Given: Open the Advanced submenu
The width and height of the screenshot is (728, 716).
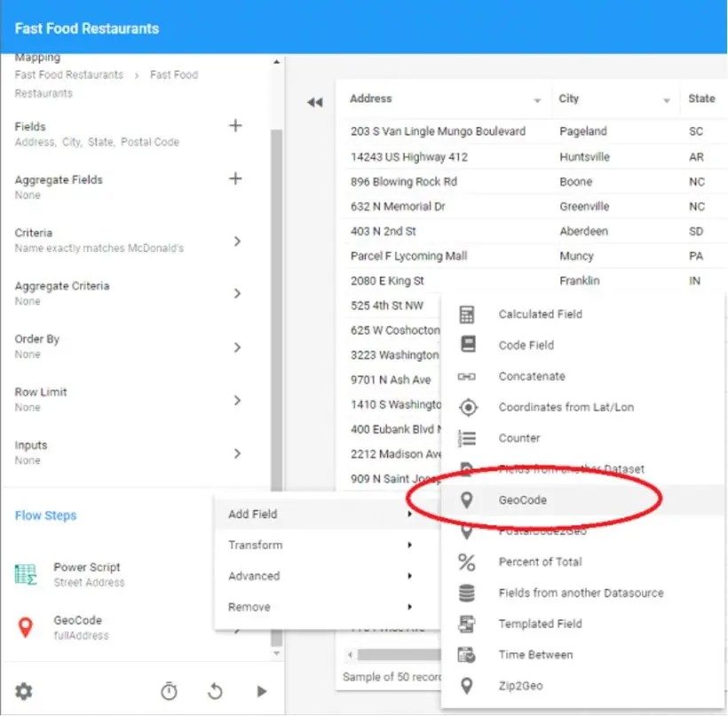Looking at the screenshot, I should click(x=327, y=577).
